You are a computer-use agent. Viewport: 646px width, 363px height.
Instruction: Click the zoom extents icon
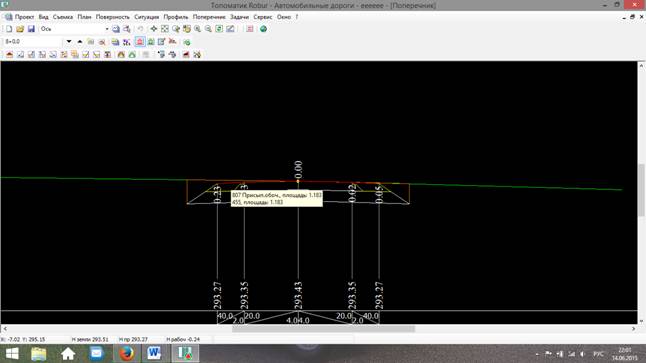click(165, 29)
